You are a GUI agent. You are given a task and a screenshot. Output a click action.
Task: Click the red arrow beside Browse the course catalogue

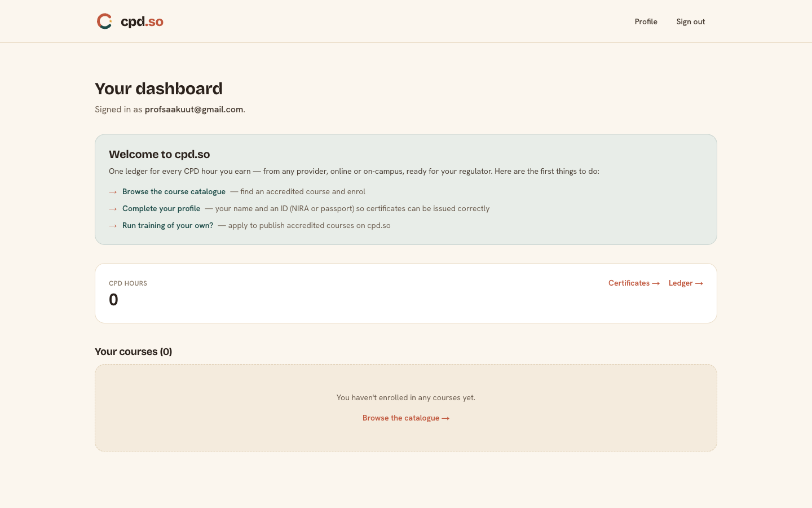[113, 192]
